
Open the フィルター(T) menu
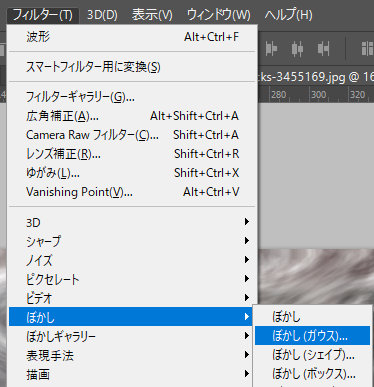[43, 15]
